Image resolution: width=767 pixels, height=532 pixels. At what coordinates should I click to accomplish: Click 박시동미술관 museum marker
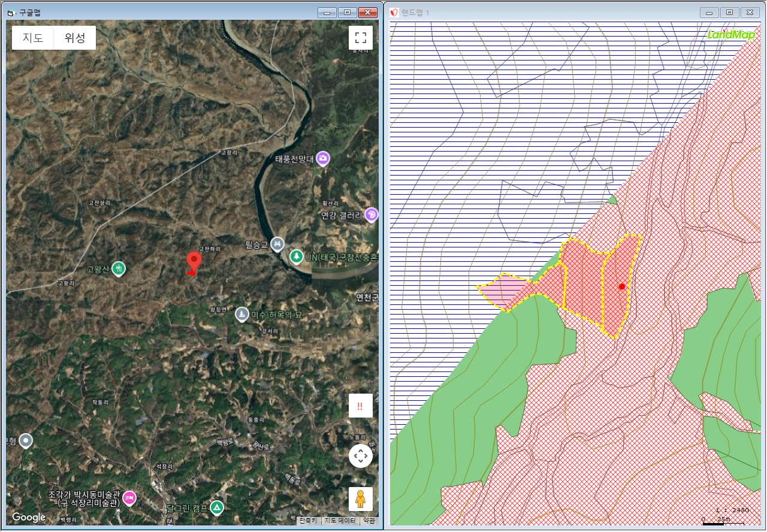tap(129, 498)
